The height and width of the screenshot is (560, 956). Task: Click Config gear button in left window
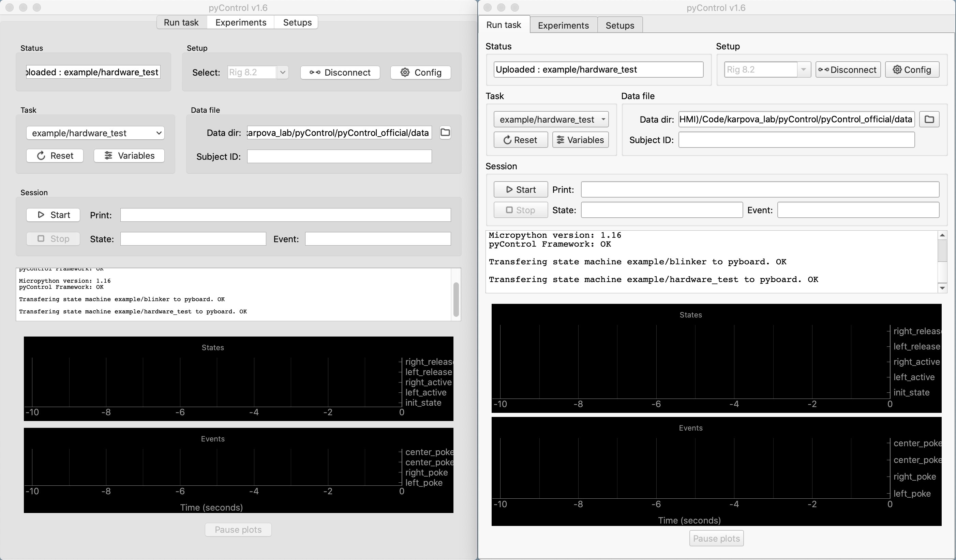click(x=420, y=73)
